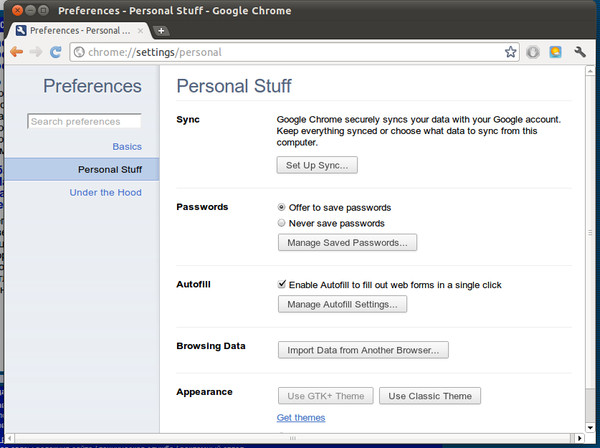Click the Preferences sidebar heading
This screenshot has width=600, height=448.
[x=92, y=86]
